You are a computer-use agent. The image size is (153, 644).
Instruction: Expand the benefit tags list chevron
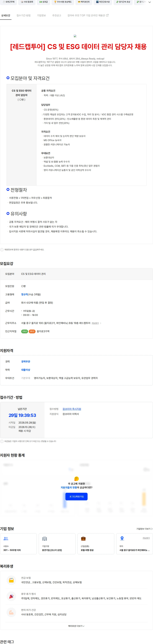(x=149, y=2)
